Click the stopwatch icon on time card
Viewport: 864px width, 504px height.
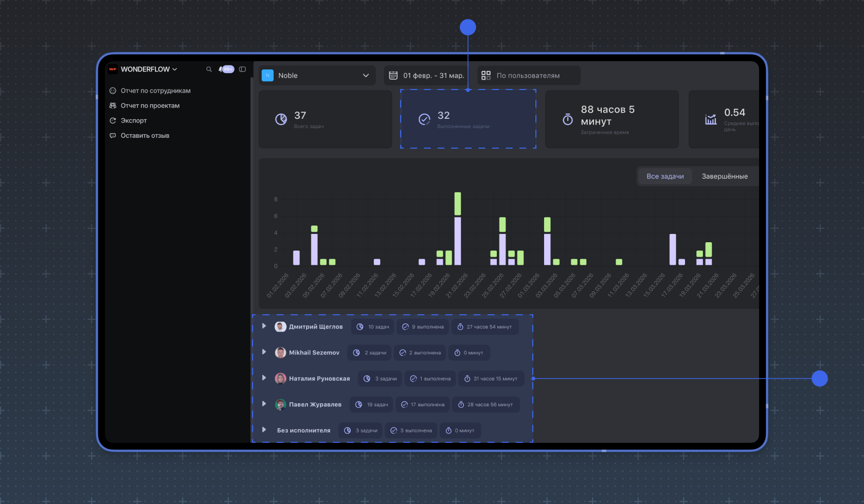(568, 120)
